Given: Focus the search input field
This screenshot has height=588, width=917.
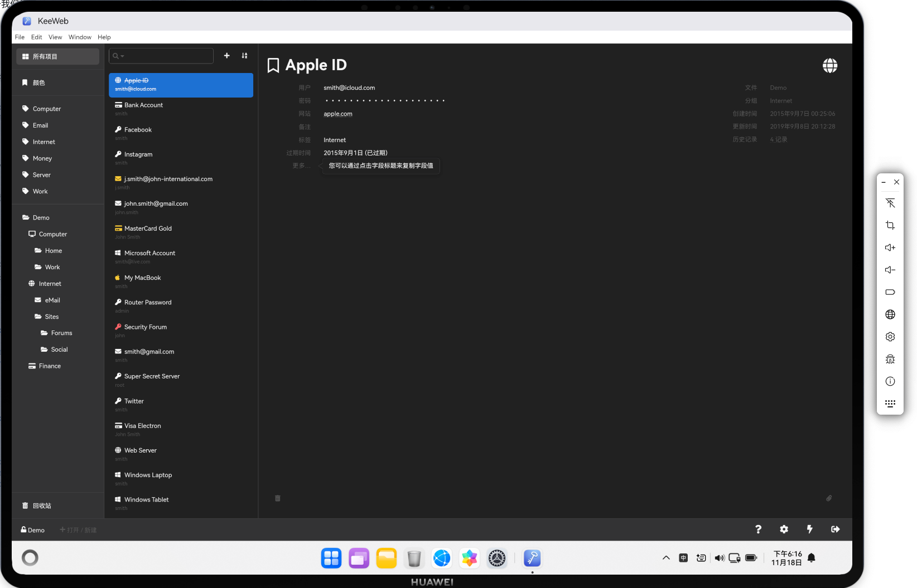Looking at the screenshot, I should pos(161,56).
